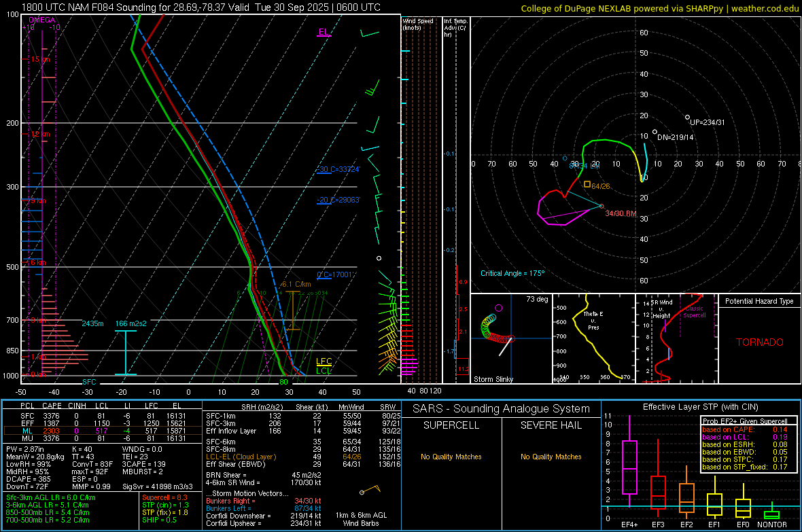Image resolution: width=802 pixels, height=532 pixels.
Task: Click blue 'Bunkers Left =' storm motion
Action: (x=264, y=508)
